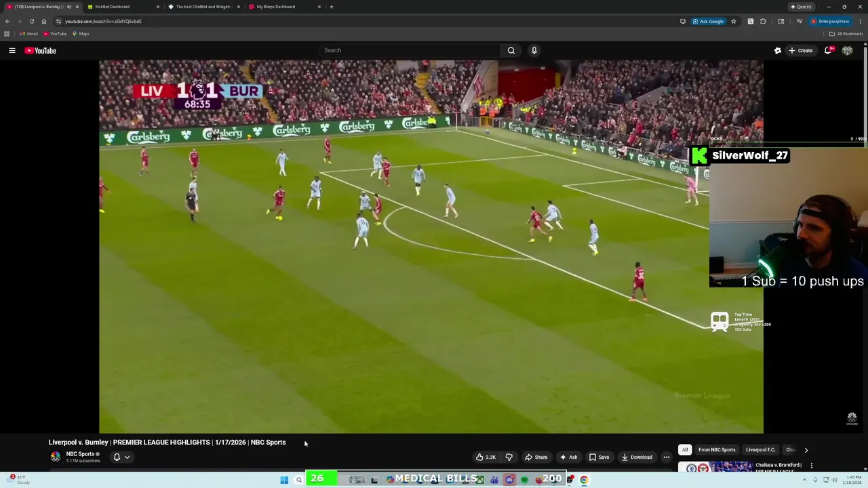Go back in the browser

pos(7,21)
